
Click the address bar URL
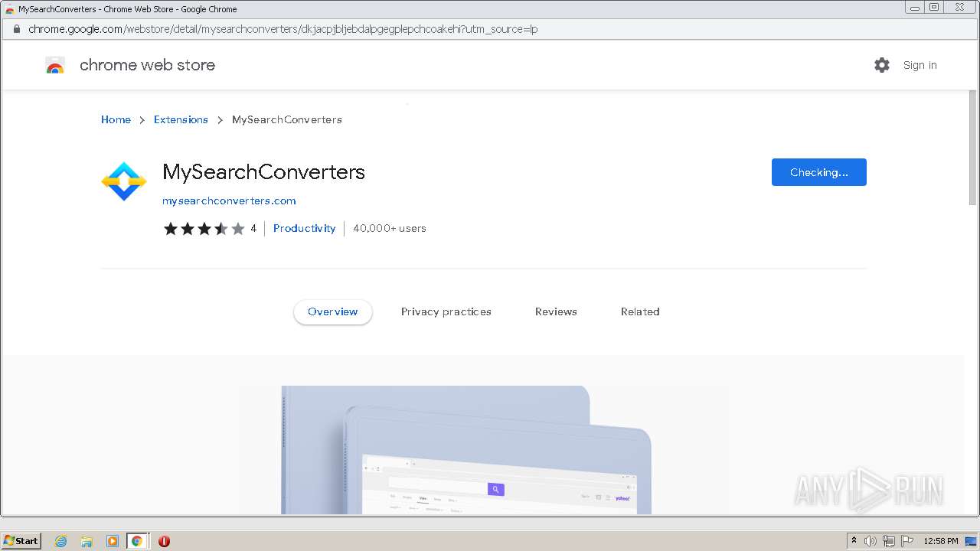(x=283, y=29)
